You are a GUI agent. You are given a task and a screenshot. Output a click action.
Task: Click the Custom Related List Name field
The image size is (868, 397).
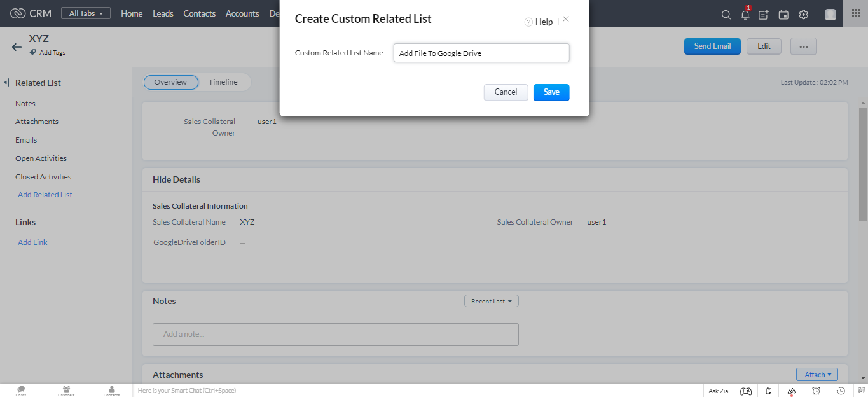click(x=481, y=53)
